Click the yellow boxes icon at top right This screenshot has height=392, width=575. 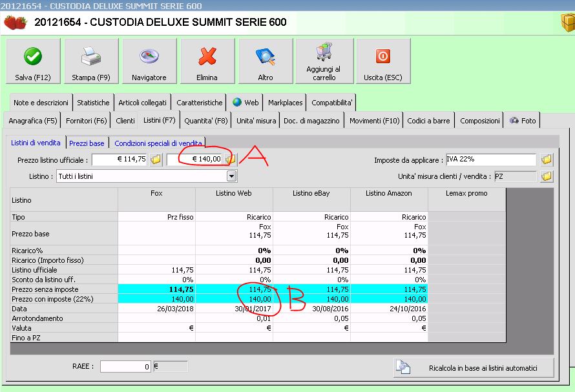point(568,23)
